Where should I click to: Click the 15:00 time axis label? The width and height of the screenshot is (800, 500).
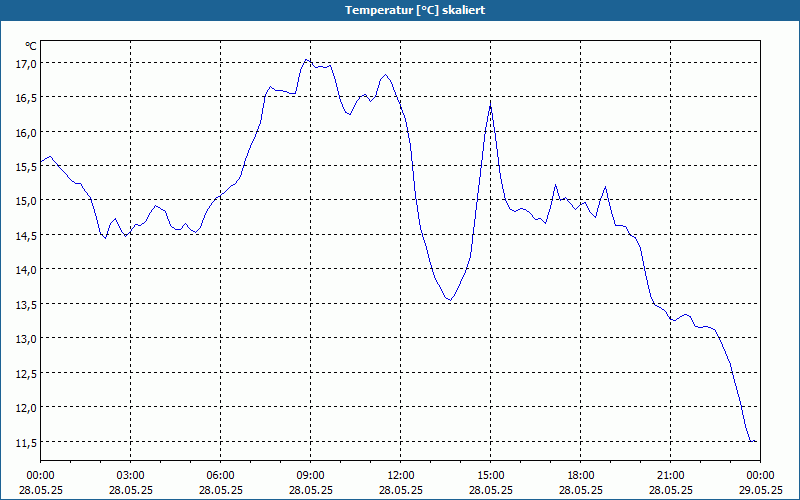(x=491, y=476)
